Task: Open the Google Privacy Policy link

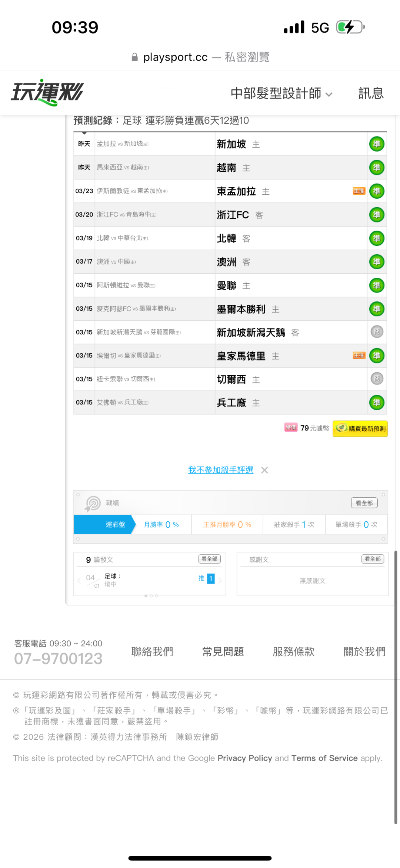Action: 245,758
